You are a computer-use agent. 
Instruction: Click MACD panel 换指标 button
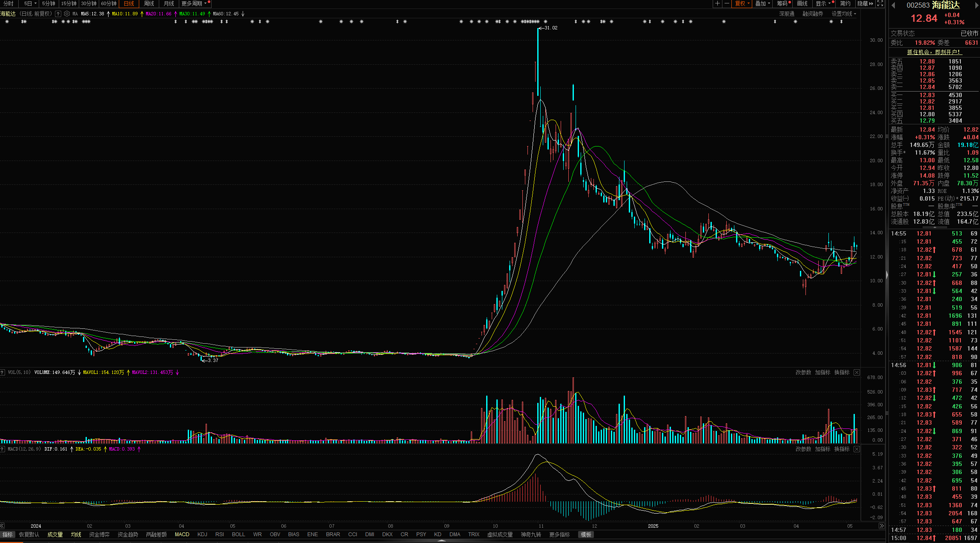point(842,449)
